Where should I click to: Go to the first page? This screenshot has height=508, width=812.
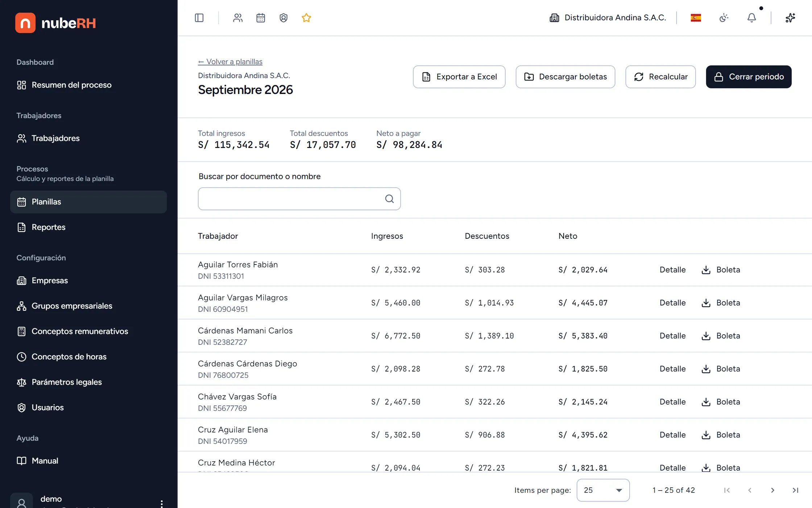click(727, 490)
